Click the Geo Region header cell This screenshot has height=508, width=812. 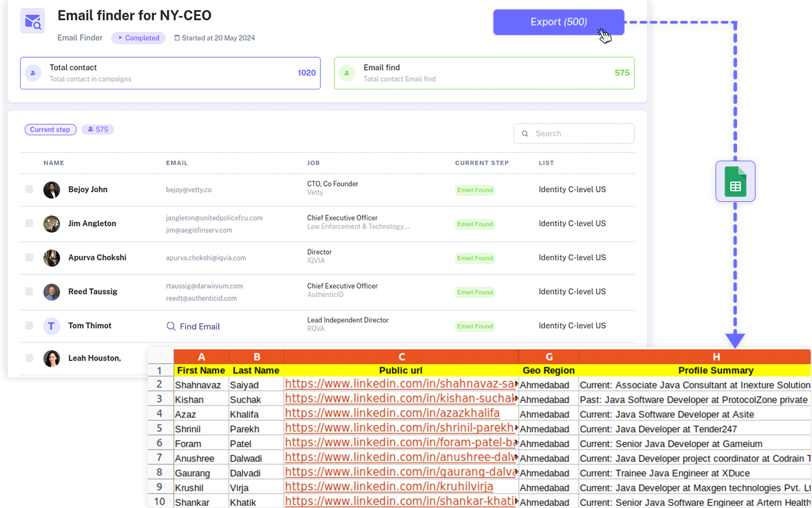click(549, 370)
